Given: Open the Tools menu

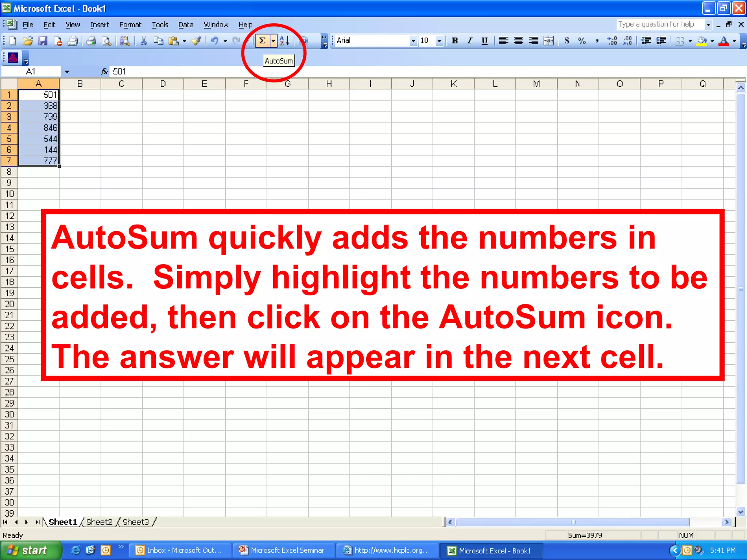Looking at the screenshot, I should point(160,25).
